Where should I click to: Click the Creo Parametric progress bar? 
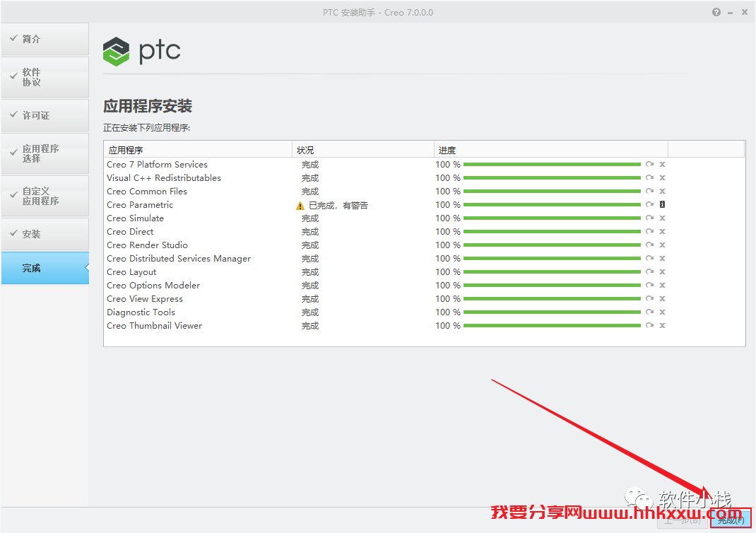click(x=552, y=205)
